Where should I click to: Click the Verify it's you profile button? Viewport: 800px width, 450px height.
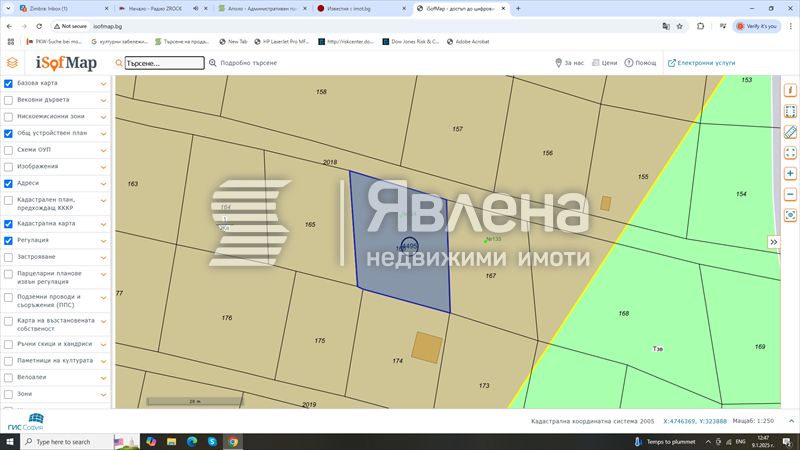pos(757,26)
